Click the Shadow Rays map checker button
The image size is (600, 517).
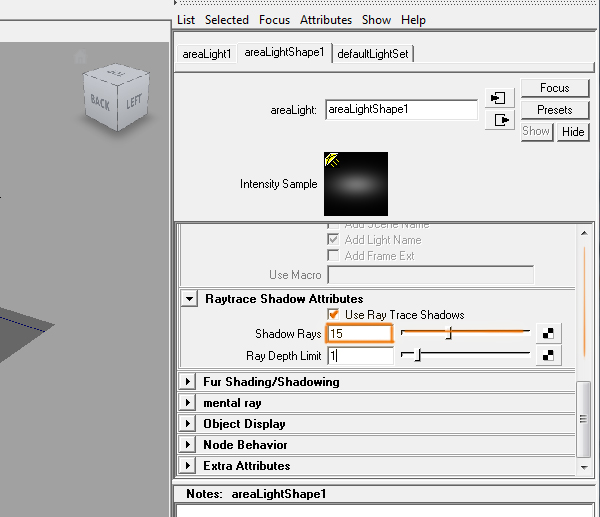tap(548, 333)
